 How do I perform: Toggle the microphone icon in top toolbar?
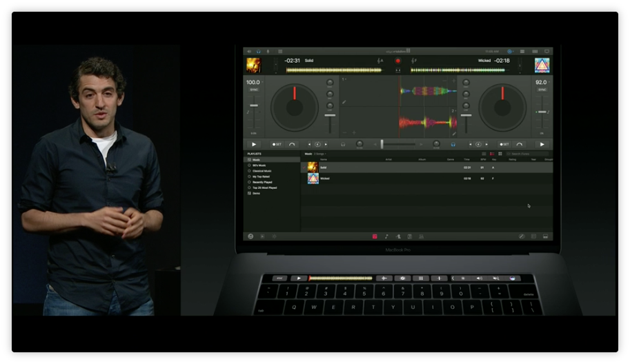click(268, 52)
